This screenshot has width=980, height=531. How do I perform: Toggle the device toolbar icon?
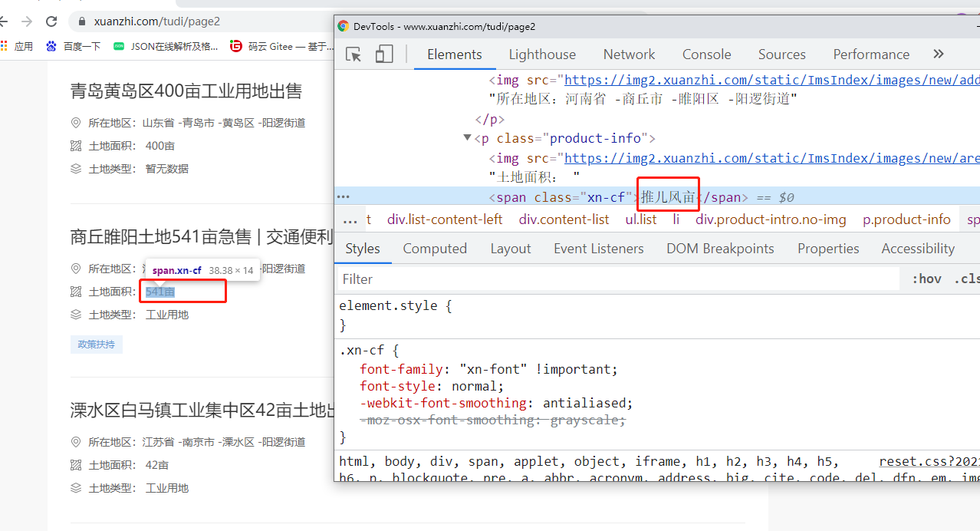384,54
